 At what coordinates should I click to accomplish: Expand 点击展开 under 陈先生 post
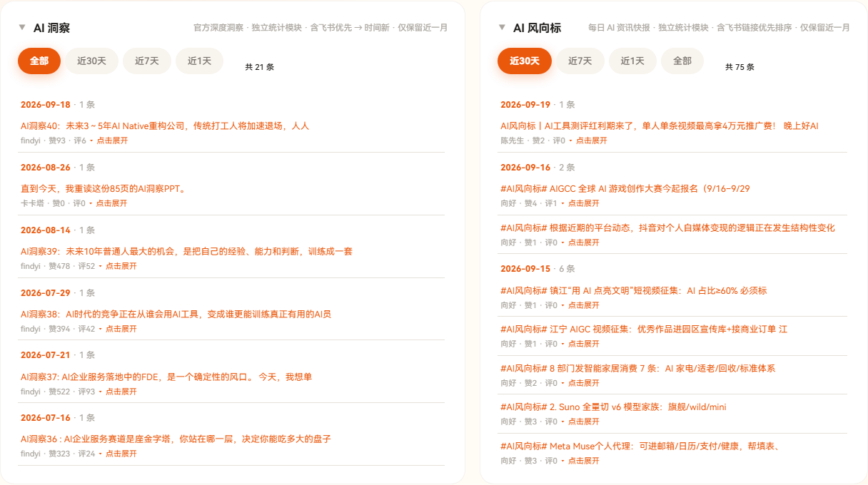tap(592, 141)
